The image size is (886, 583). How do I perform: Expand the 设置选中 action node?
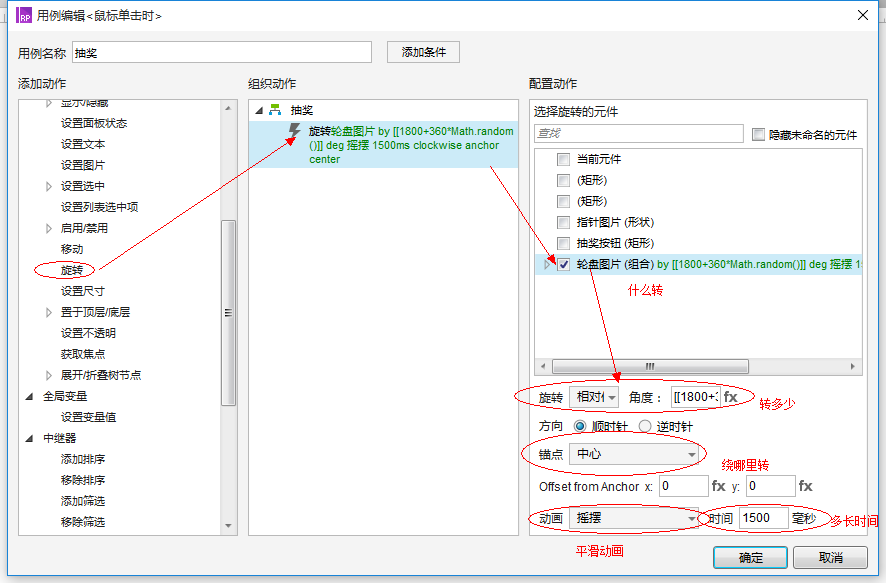49,186
